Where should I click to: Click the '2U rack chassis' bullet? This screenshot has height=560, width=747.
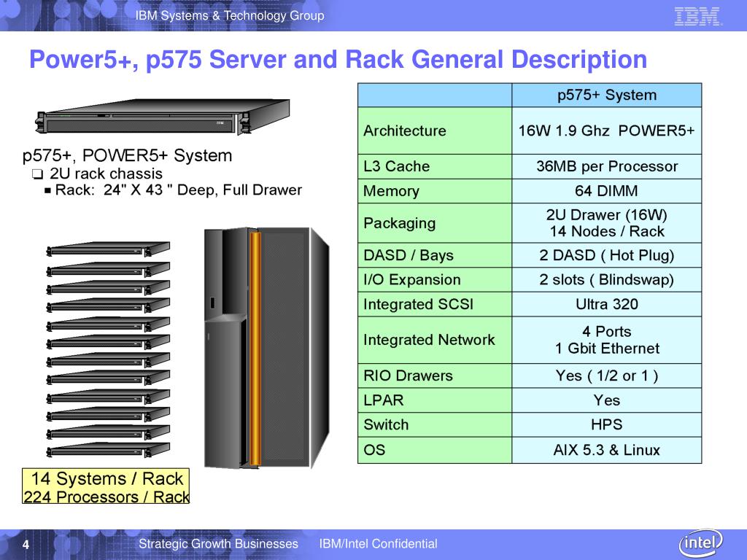[106, 174]
